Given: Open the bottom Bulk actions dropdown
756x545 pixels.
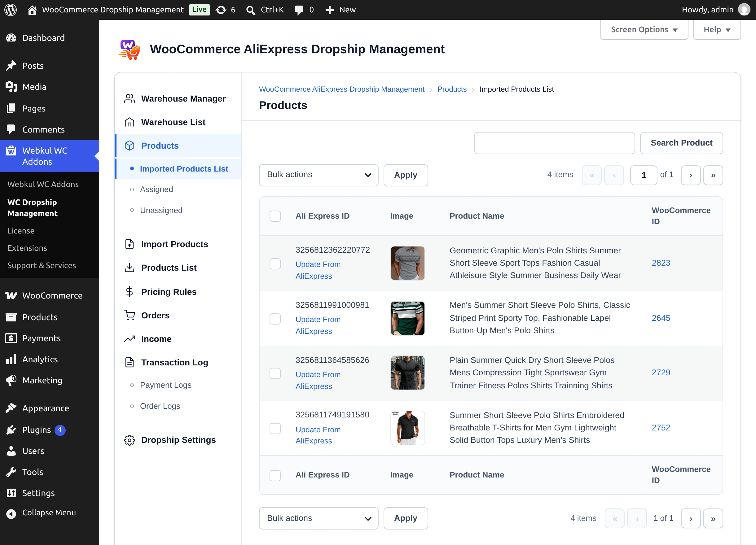Looking at the screenshot, I should [319, 518].
